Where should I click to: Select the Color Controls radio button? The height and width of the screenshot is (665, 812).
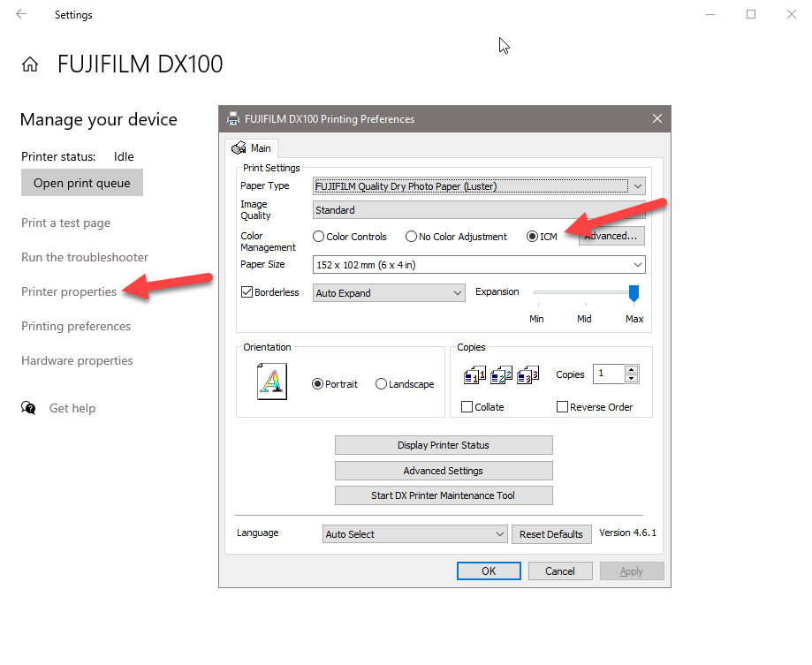click(319, 237)
